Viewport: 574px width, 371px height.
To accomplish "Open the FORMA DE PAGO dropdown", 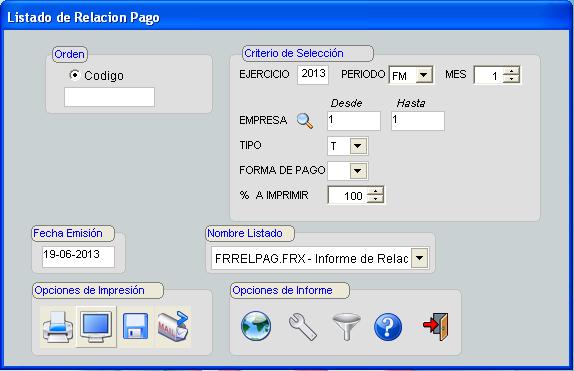I will (x=358, y=171).
